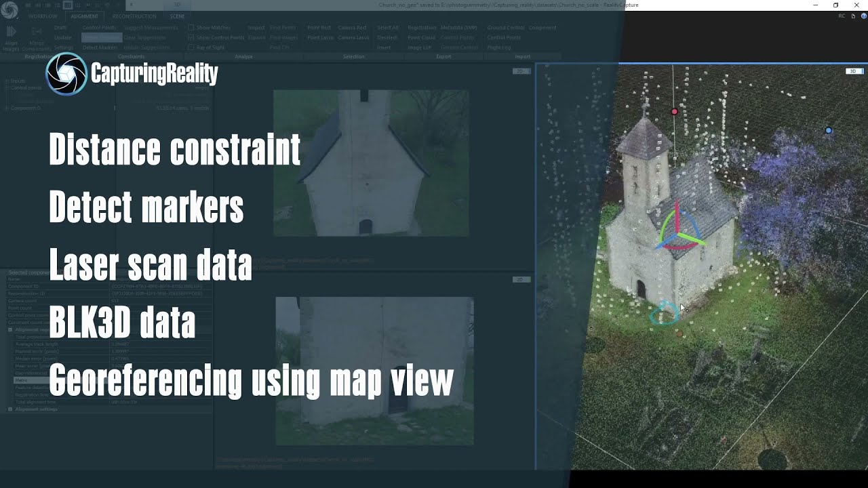The width and height of the screenshot is (868, 488).
Task: Click the RC icon in the title area
Action: (x=842, y=16)
